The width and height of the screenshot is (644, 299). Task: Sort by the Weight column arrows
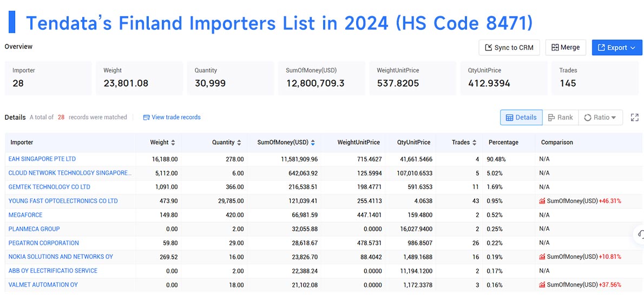coord(173,142)
